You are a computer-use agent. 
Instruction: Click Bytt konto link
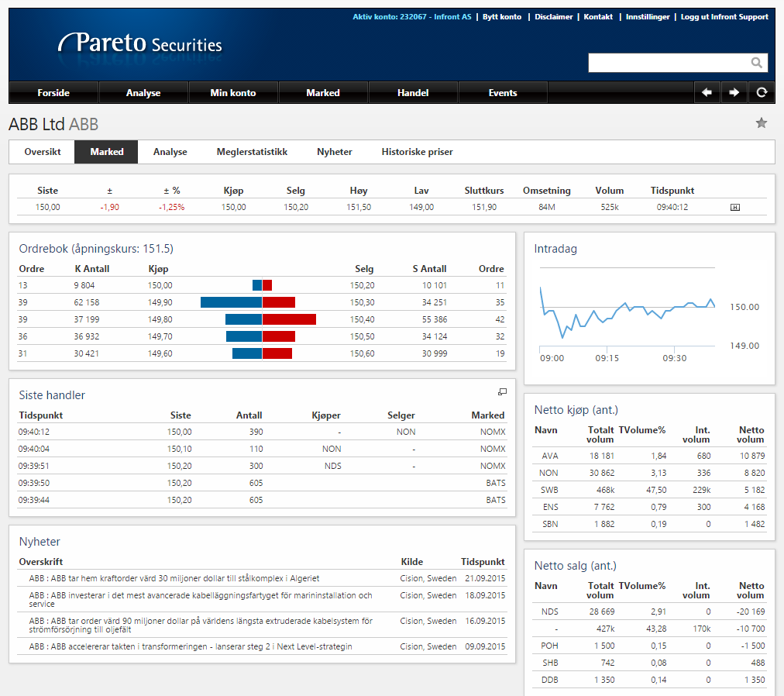pos(502,16)
